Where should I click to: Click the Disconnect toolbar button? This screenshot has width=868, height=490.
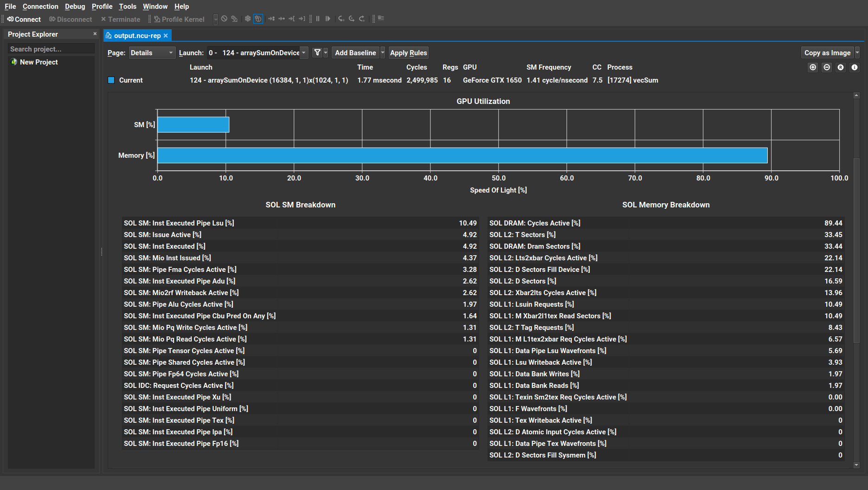point(71,19)
